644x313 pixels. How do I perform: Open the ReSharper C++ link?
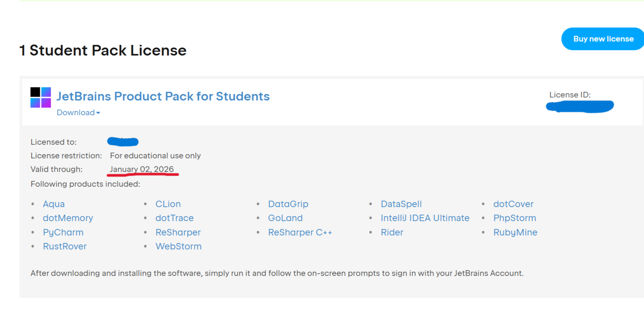(300, 232)
